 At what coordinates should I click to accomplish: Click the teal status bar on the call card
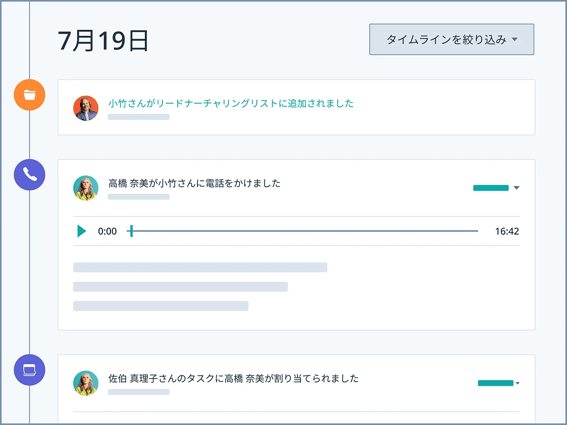point(491,188)
